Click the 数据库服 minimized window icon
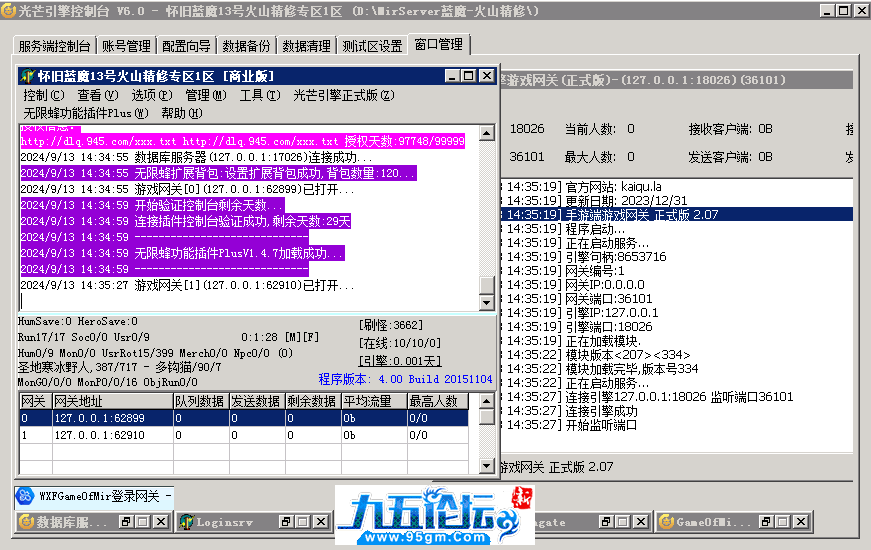 point(26,522)
